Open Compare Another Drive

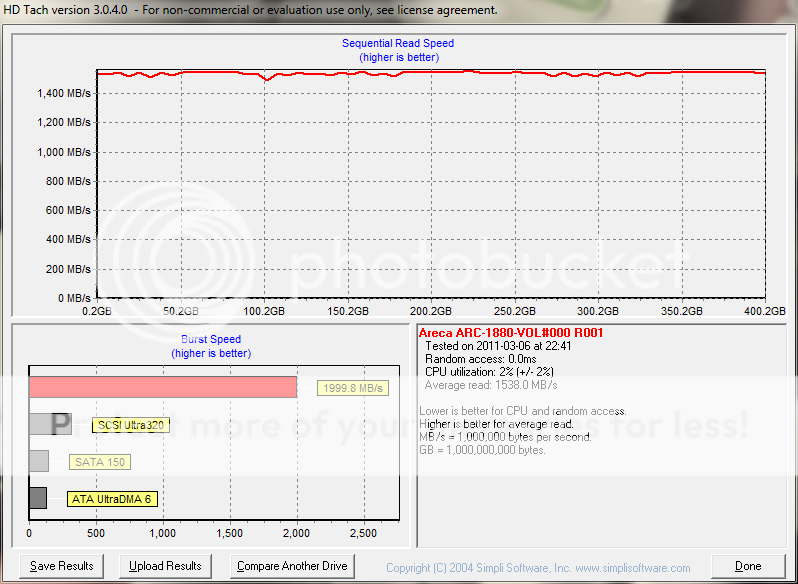292,566
